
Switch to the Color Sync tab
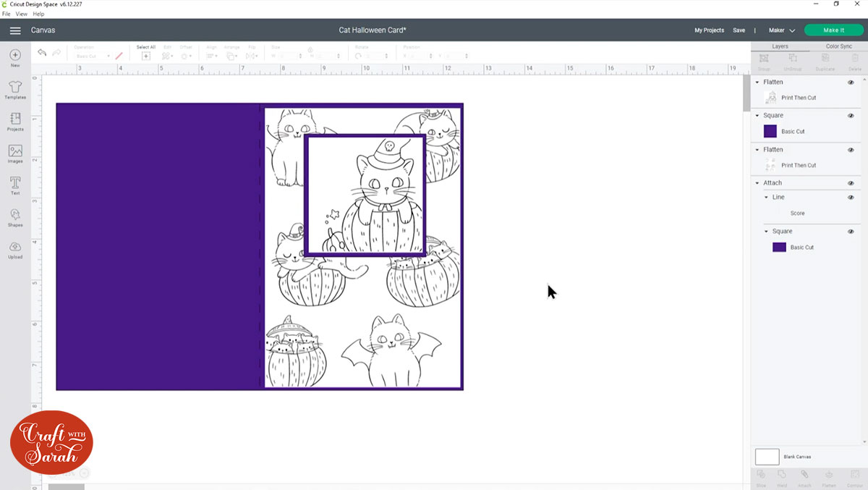pos(838,46)
